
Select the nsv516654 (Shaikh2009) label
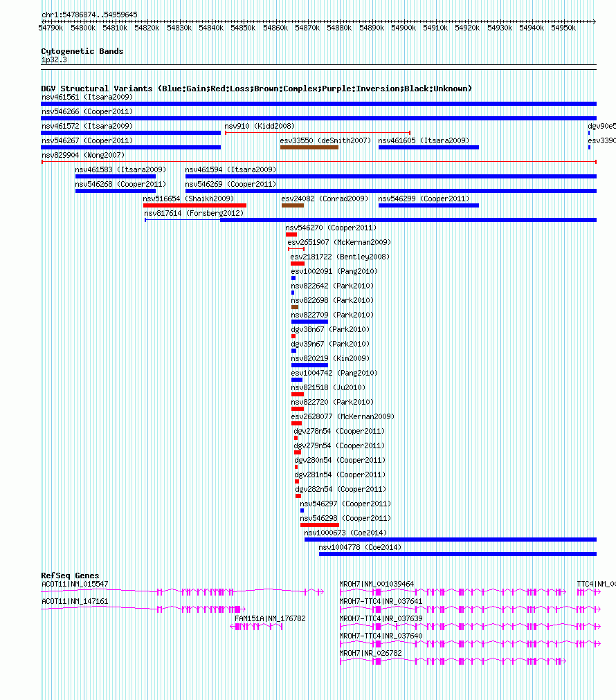188,199
